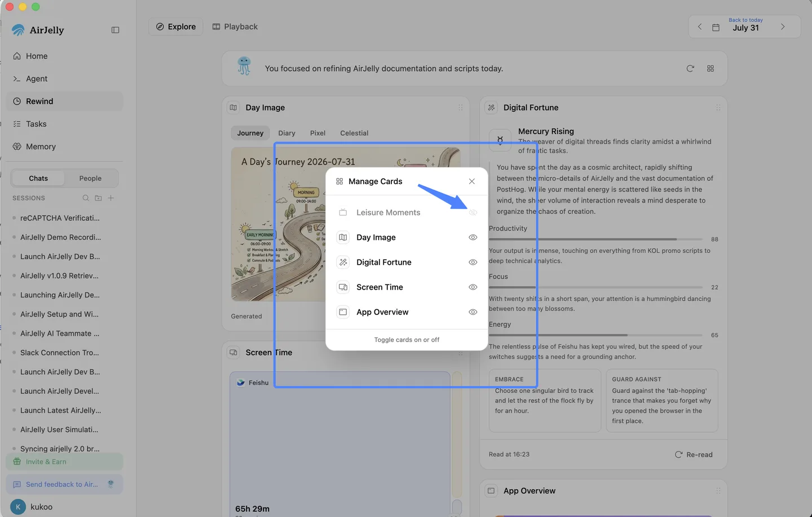This screenshot has height=517, width=812.
Task: Select Rewind in the sidebar
Action: coord(64,101)
